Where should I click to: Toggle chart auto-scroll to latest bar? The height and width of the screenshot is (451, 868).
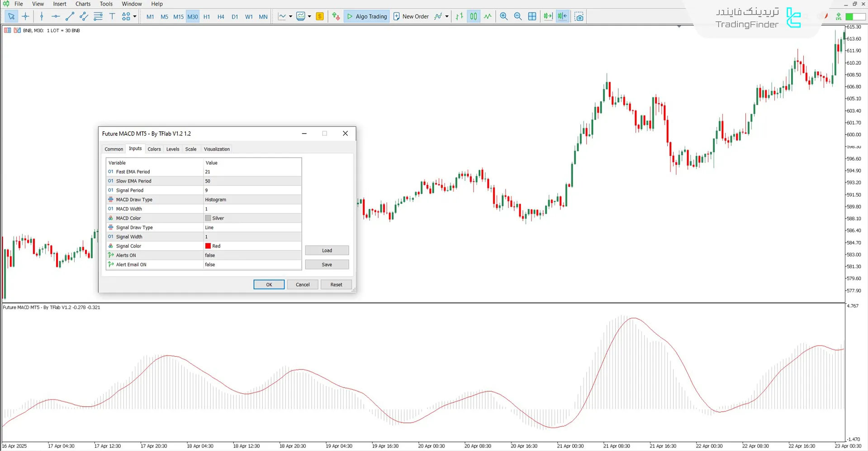tap(548, 16)
